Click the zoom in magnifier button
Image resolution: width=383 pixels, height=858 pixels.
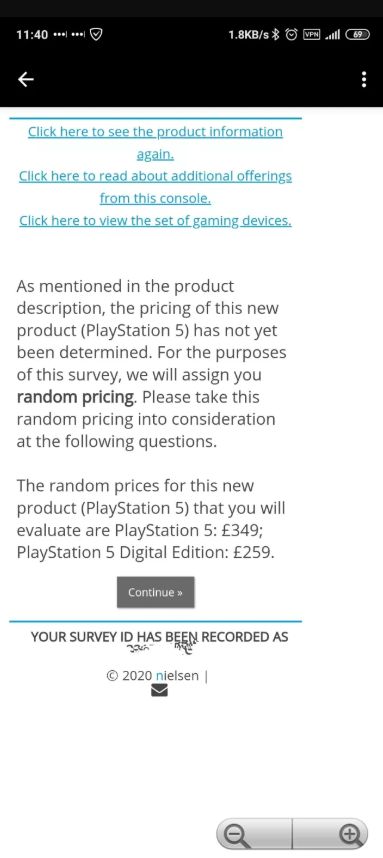click(330, 834)
